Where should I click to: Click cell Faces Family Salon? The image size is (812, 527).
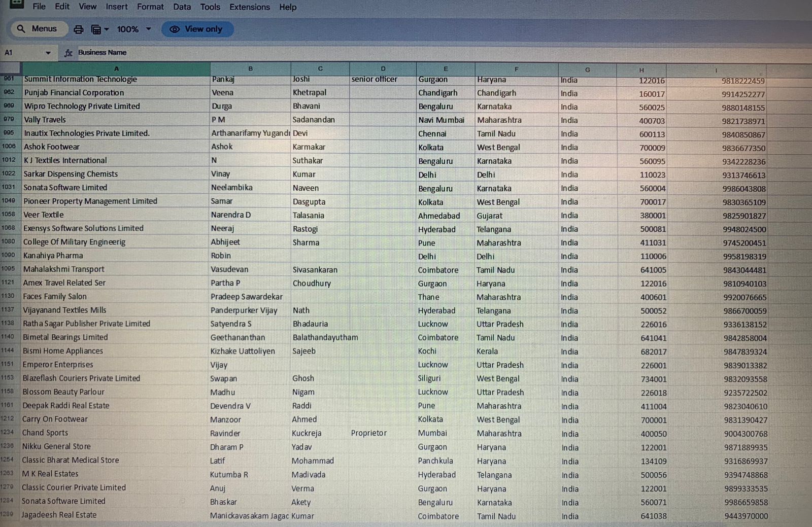coord(54,296)
